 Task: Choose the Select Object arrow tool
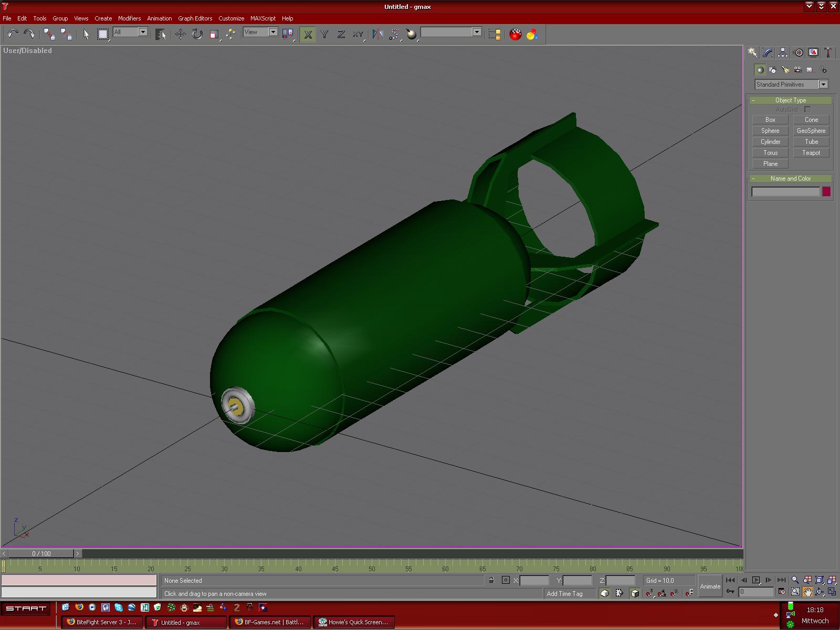point(86,34)
